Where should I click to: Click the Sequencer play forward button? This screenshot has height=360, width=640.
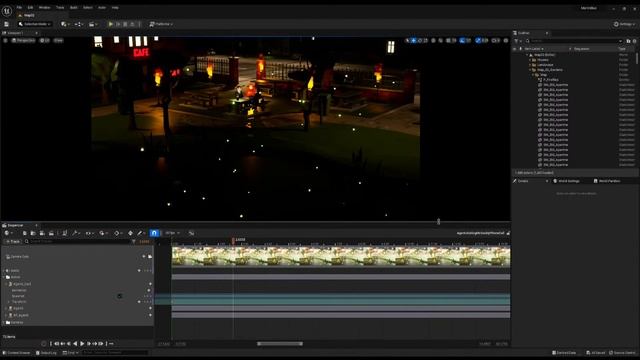82,344
